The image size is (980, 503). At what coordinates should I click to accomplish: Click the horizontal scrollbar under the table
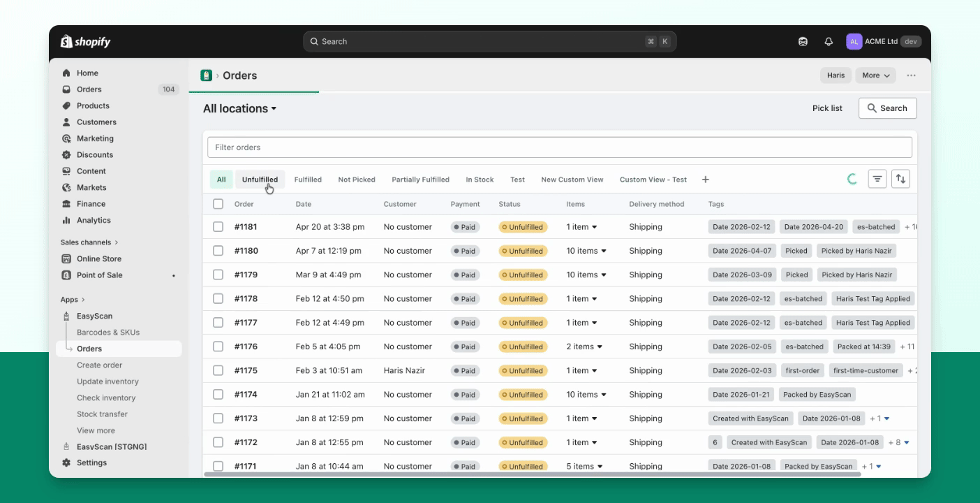point(533,474)
